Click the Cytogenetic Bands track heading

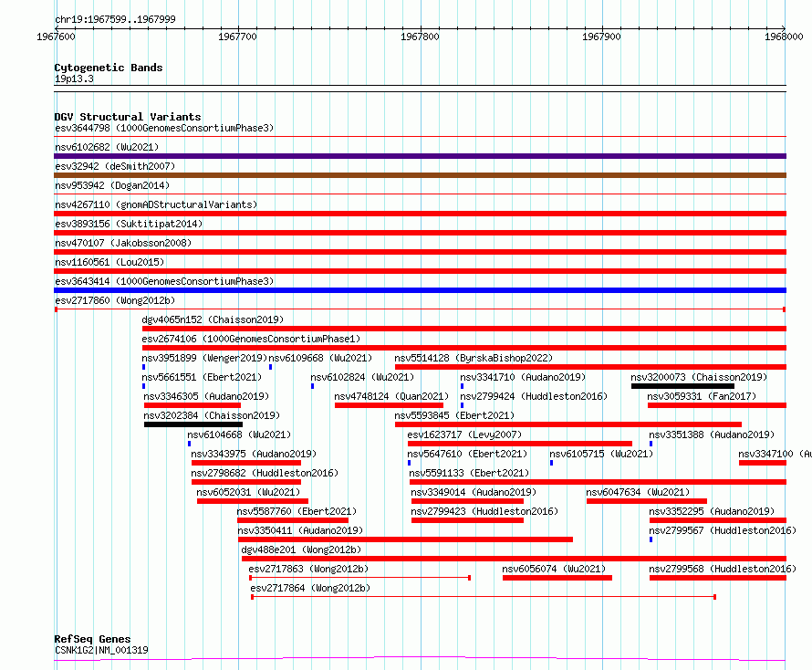coord(109,68)
